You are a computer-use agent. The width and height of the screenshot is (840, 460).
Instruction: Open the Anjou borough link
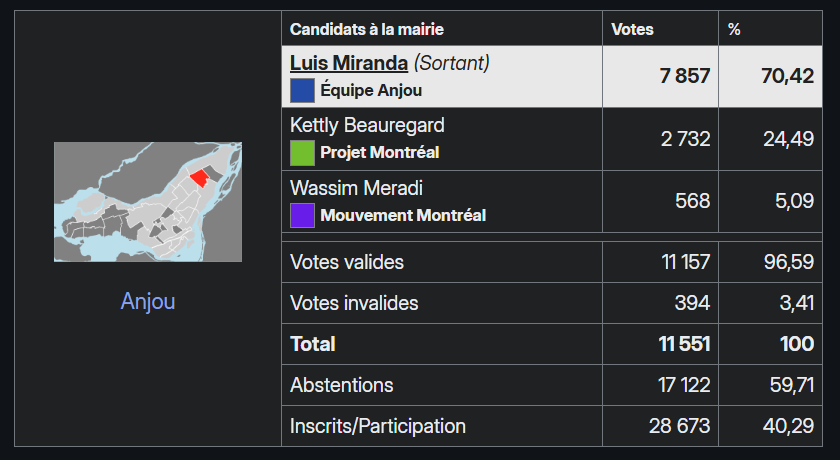point(148,301)
